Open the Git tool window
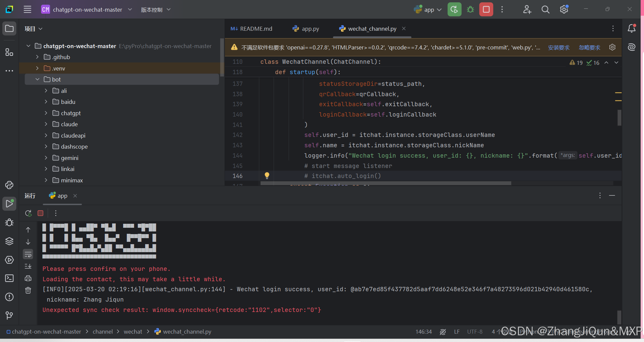Screen dimensions: 644x342 (9, 315)
